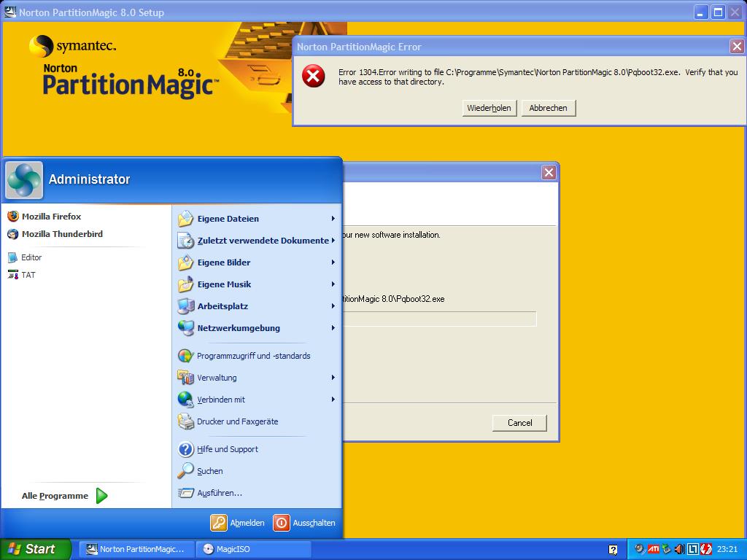
Task: Click the Safely Remove Hardware tray icon
Action: point(667,549)
